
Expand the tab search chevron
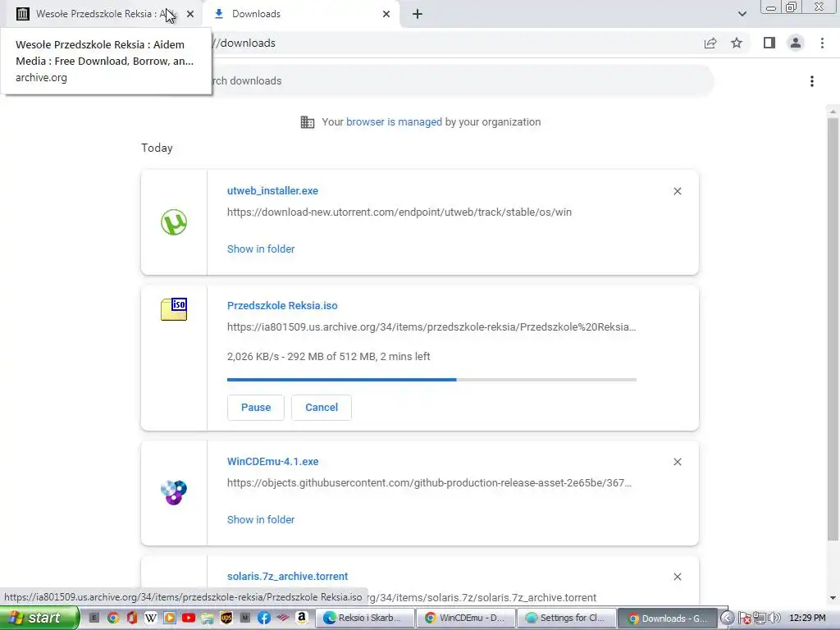click(x=742, y=14)
